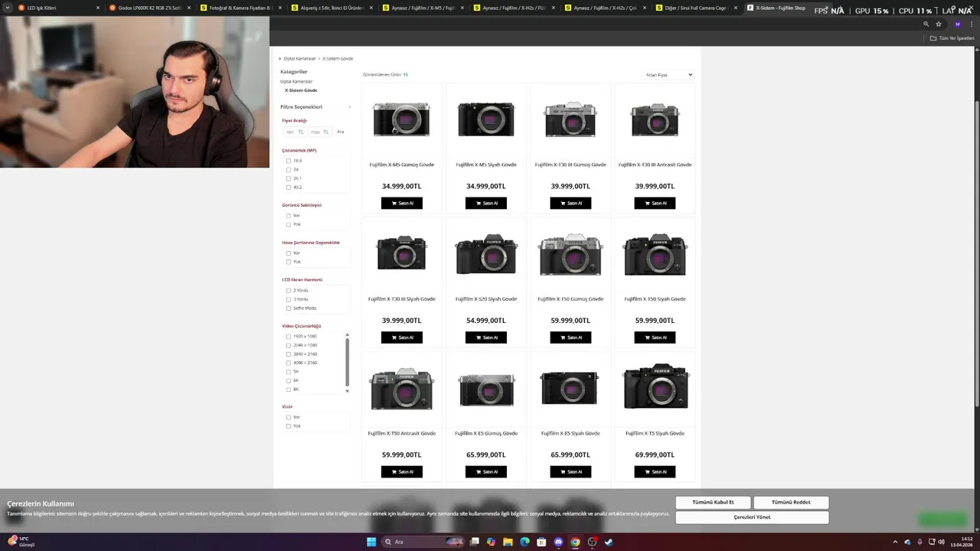The image size is (980, 551).
Task: Click the volume icon in system tray
Action: click(942, 542)
